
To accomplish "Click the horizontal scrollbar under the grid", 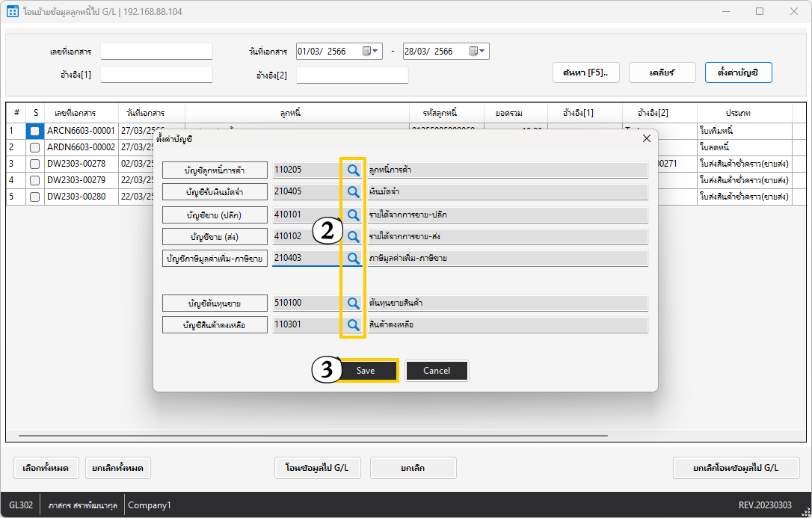I will click(x=314, y=435).
